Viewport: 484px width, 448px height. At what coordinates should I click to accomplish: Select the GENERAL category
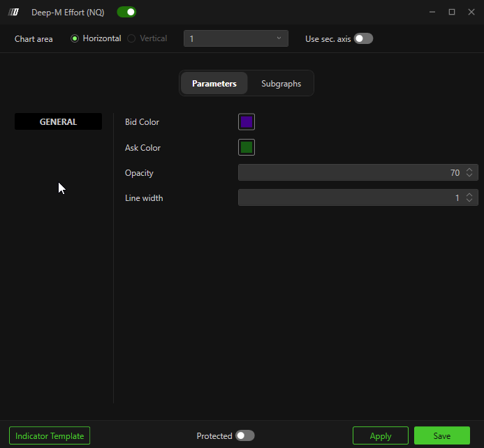pyautogui.click(x=58, y=121)
